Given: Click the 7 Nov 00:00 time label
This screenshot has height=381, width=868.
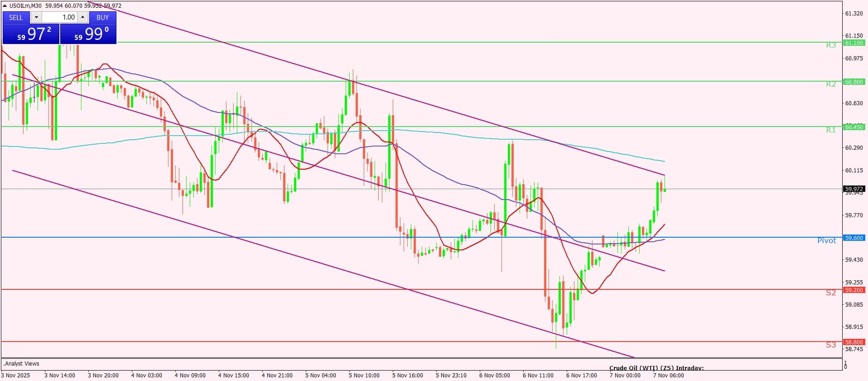Looking at the screenshot, I should [625, 376].
